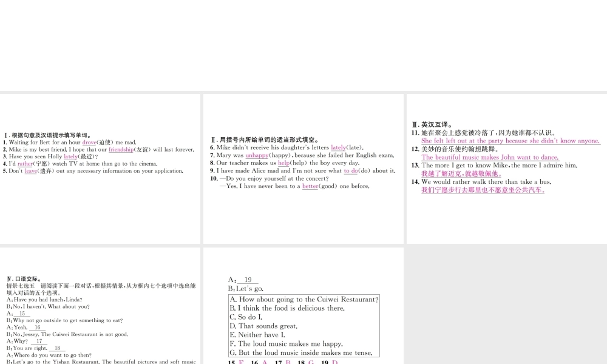Click the underlined answer 'rather' in sentence 4
The image size is (607, 364).
point(25,164)
